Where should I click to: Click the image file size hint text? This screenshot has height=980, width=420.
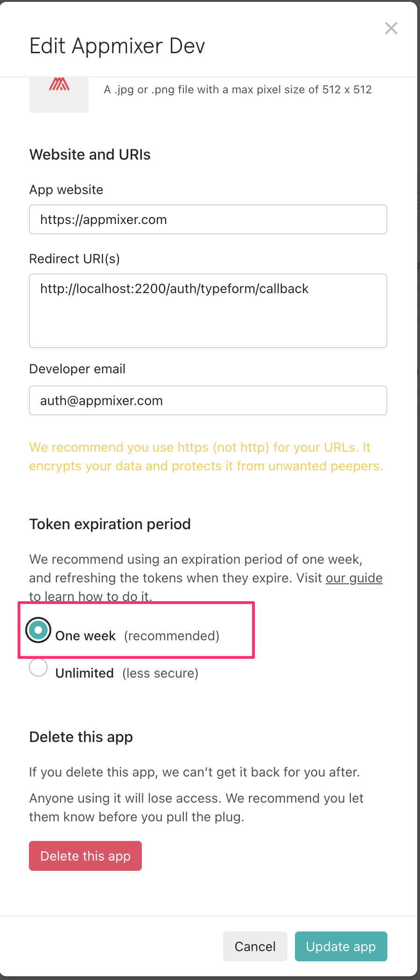[x=238, y=90]
